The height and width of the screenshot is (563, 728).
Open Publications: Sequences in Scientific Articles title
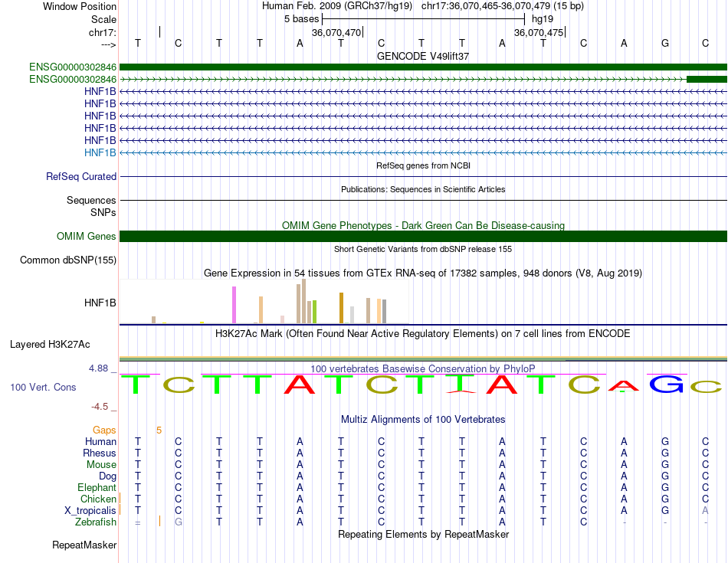423,189
